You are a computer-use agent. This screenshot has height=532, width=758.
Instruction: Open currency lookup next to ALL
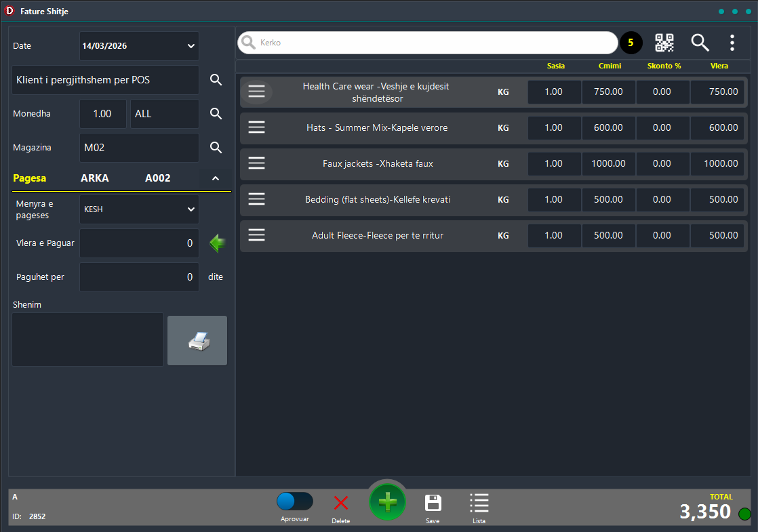pyautogui.click(x=216, y=114)
